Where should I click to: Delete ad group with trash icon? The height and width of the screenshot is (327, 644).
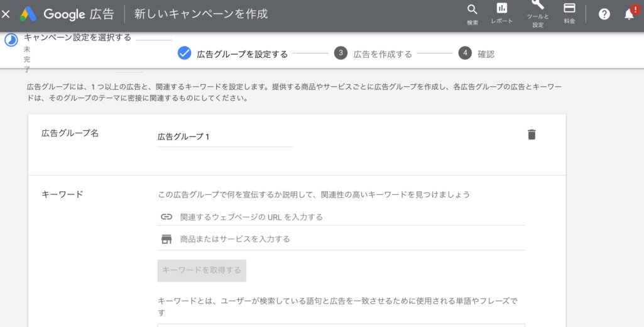532,135
